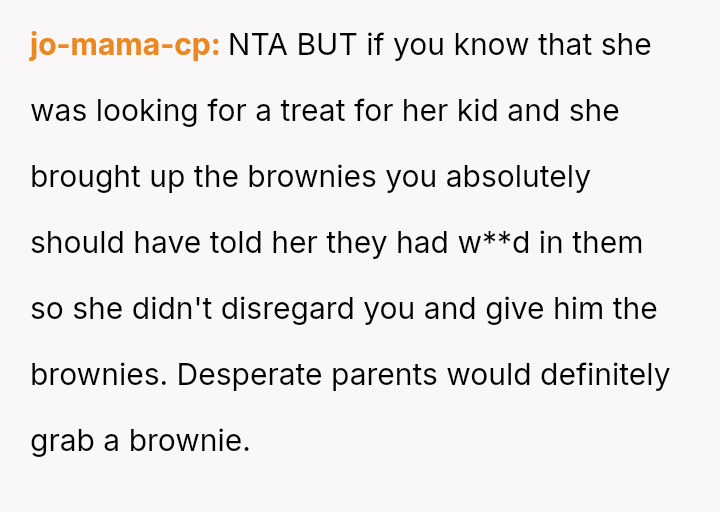Click on the word "kid"

click(x=477, y=111)
